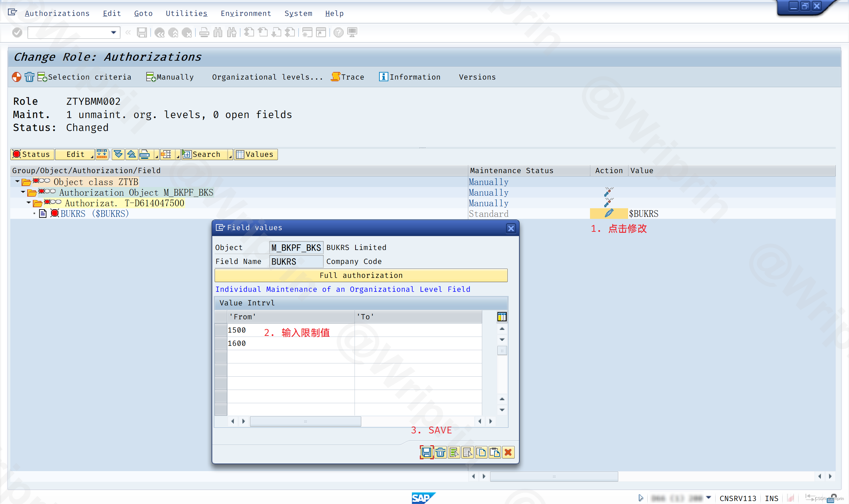Click the red status light next to BUKRS
Screen dimensions: 849x504
pyautogui.click(x=55, y=214)
